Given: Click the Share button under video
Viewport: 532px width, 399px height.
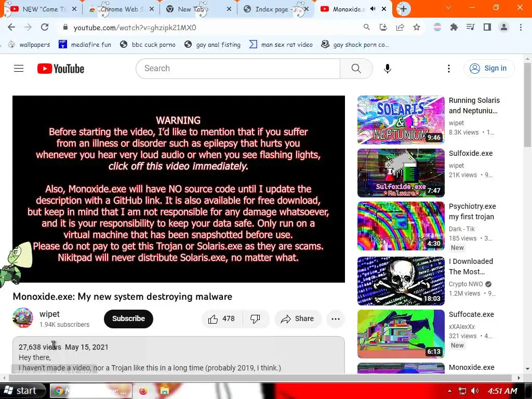Looking at the screenshot, I should (x=298, y=319).
